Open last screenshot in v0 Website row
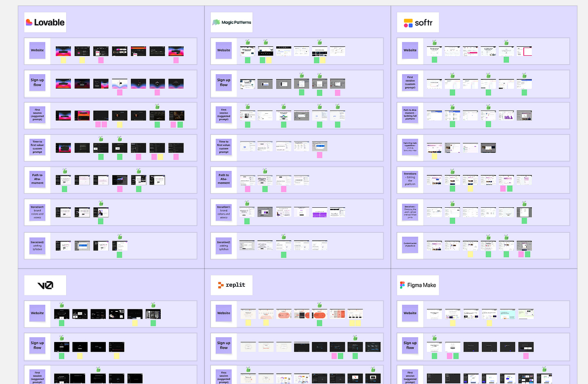 click(153, 314)
